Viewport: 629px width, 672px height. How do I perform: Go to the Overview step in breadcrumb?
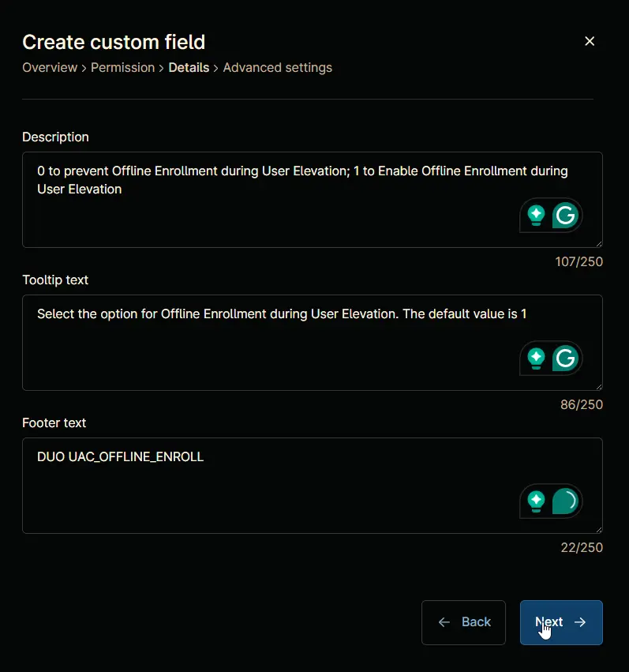50,68
